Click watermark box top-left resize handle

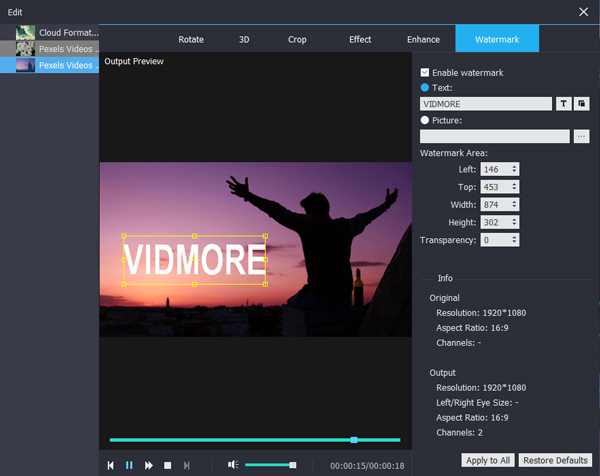(124, 236)
